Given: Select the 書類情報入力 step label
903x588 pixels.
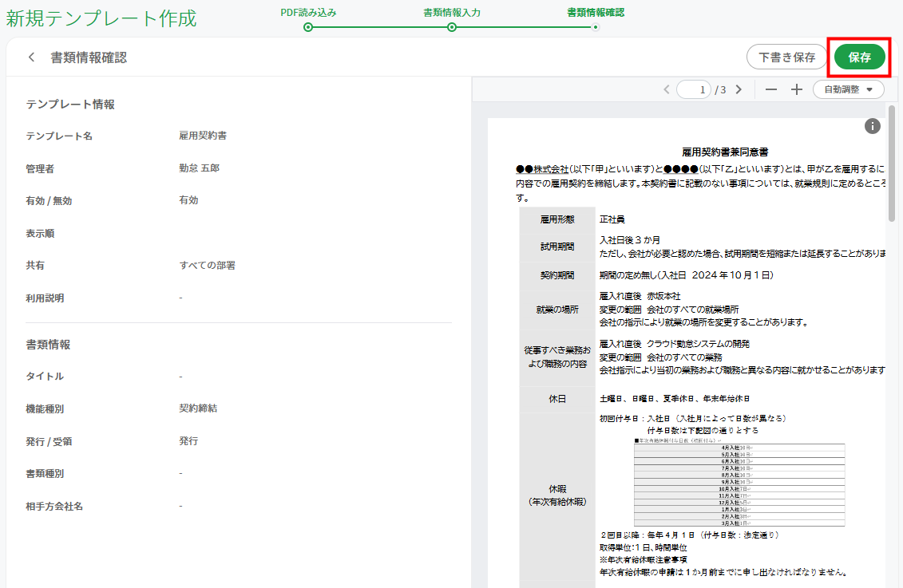Looking at the screenshot, I should tap(452, 12).
